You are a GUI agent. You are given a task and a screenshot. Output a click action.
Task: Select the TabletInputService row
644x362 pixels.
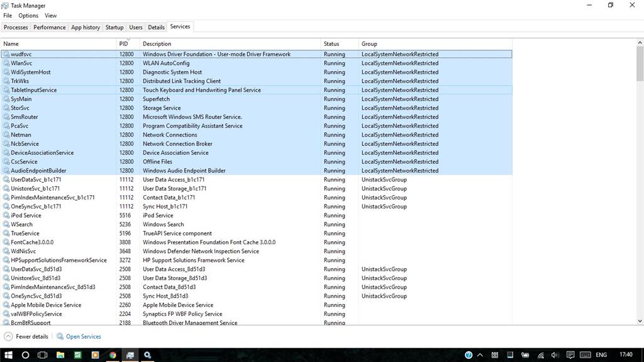click(257, 90)
